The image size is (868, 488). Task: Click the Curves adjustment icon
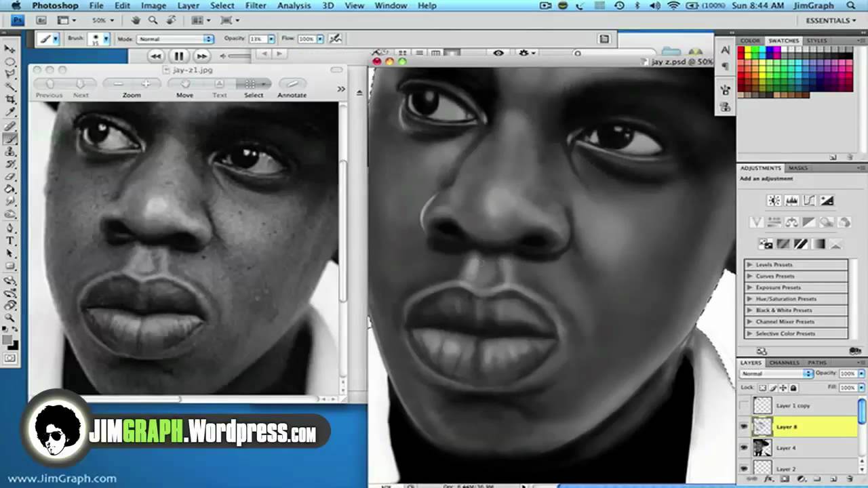pos(809,201)
